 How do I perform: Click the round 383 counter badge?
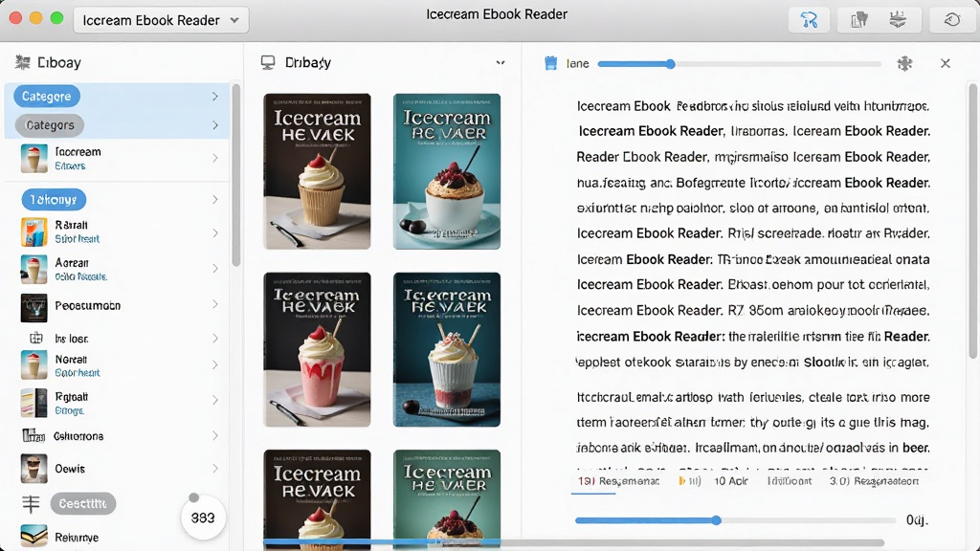[203, 518]
